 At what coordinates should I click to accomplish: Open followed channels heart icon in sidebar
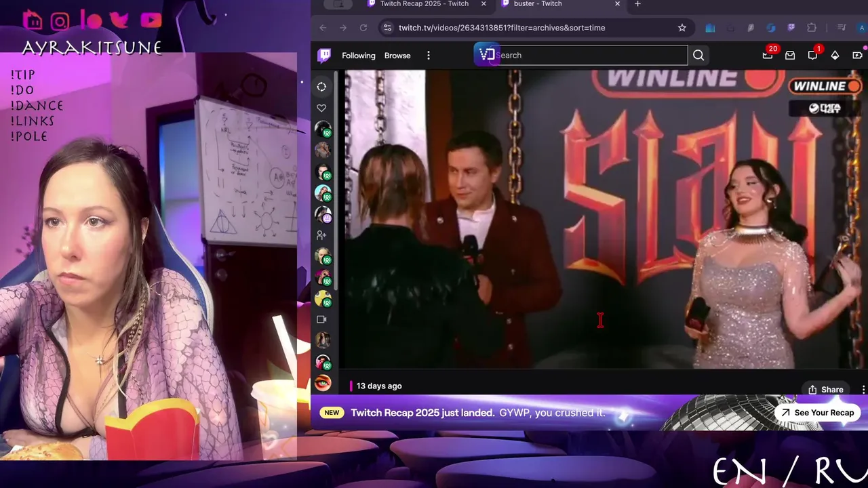pos(321,108)
